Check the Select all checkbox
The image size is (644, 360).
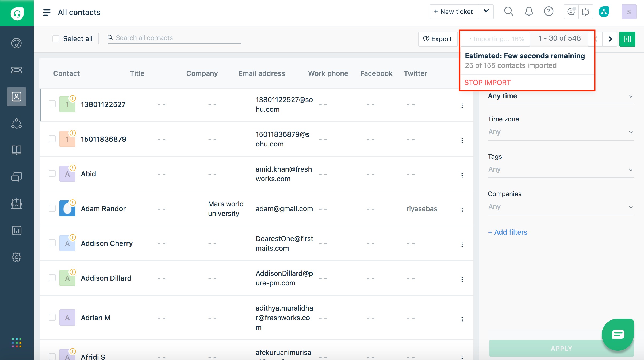point(56,39)
